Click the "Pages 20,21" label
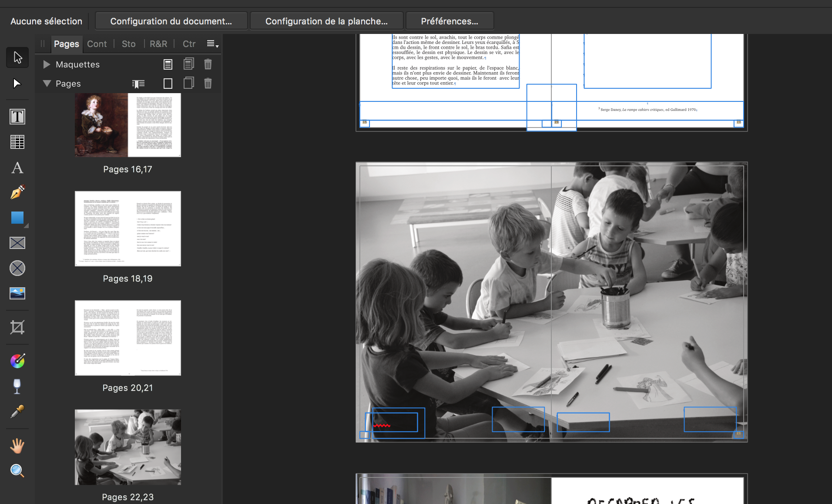 coord(128,388)
